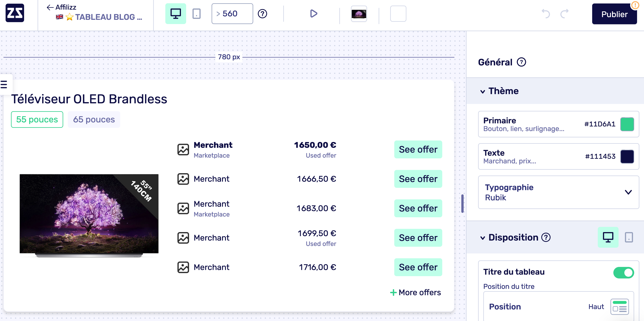
Task: Switch to mobile preview icon
Action: pyautogui.click(x=197, y=14)
